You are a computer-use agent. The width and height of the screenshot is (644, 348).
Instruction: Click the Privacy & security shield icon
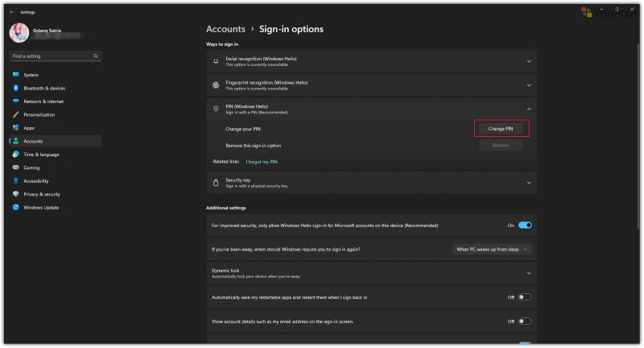pos(15,194)
